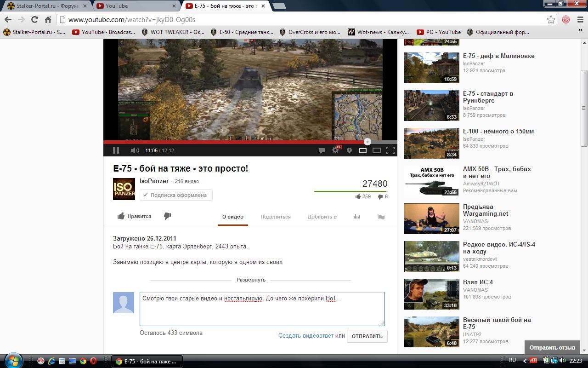The height and width of the screenshot is (368, 588).
Task: Launch Internet Explorer from quick launch
Action: [51, 361]
